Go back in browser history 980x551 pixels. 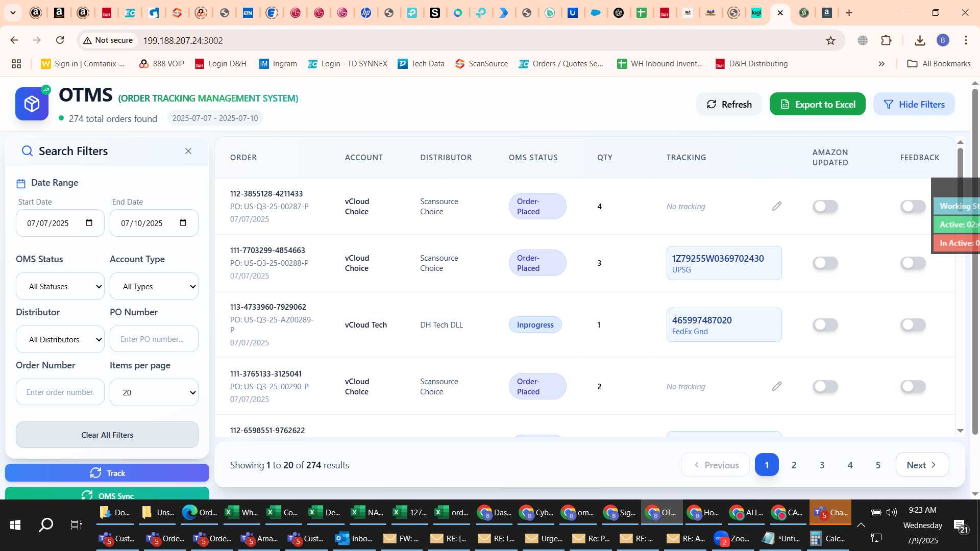coord(14,40)
